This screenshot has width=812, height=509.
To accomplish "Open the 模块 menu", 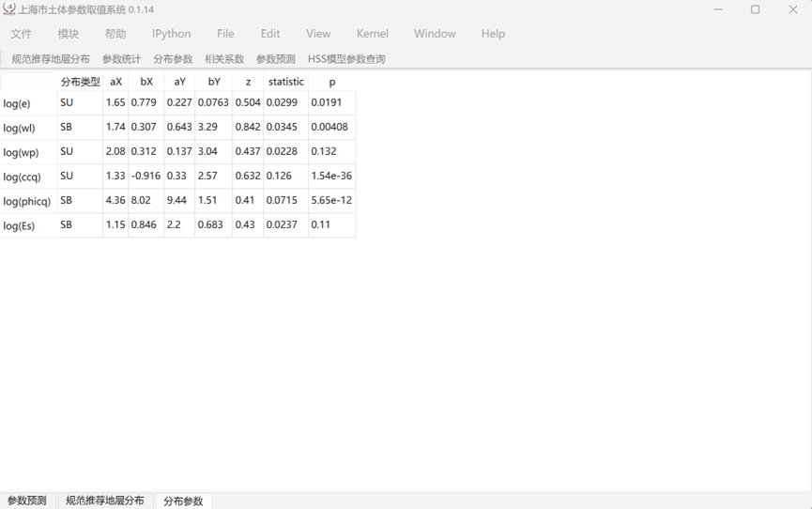I will 69,34.
